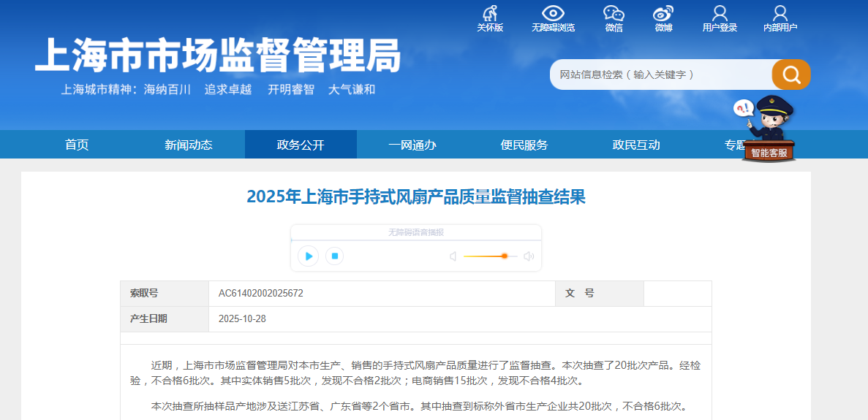Viewport: 868px width, 420px height.
Task: Click the 产生日期 table label
Action: click(148, 319)
